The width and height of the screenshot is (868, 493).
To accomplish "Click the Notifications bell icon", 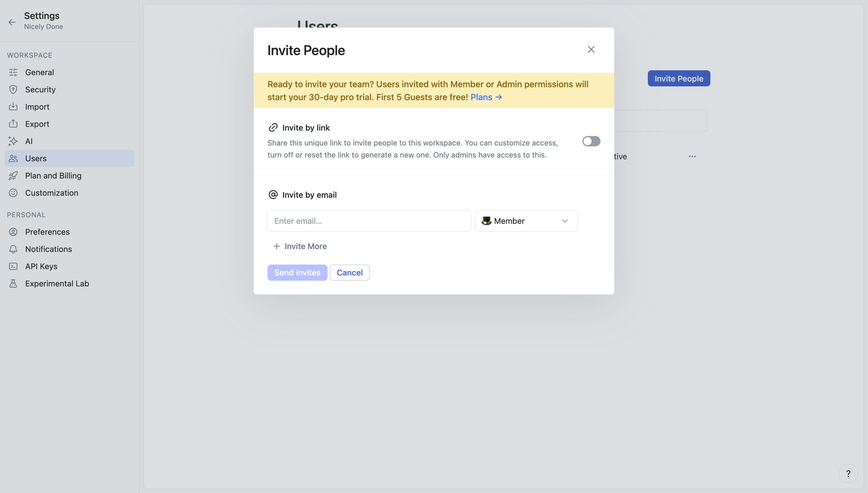I will [x=13, y=249].
